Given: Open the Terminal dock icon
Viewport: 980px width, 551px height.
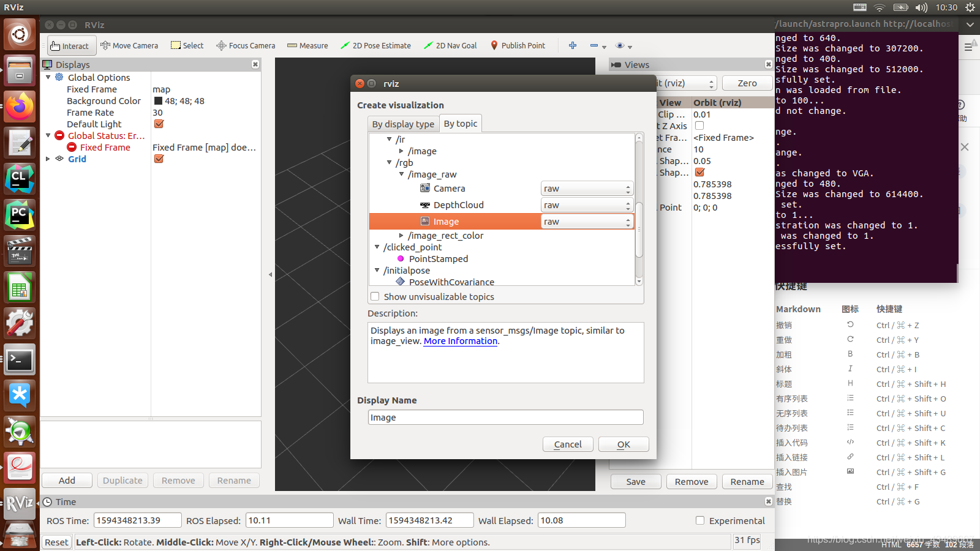Looking at the screenshot, I should tap(20, 360).
